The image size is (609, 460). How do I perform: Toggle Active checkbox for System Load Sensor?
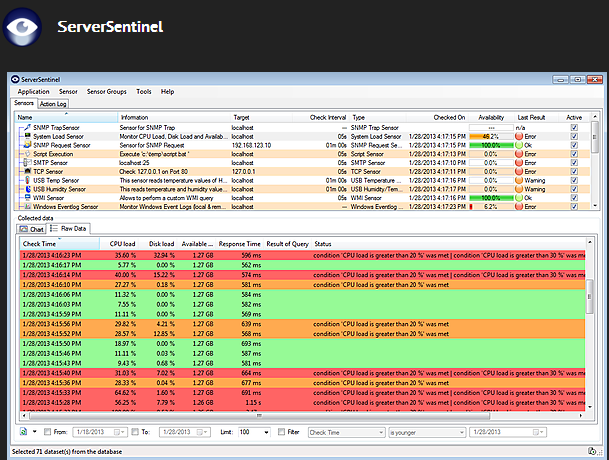click(574, 136)
